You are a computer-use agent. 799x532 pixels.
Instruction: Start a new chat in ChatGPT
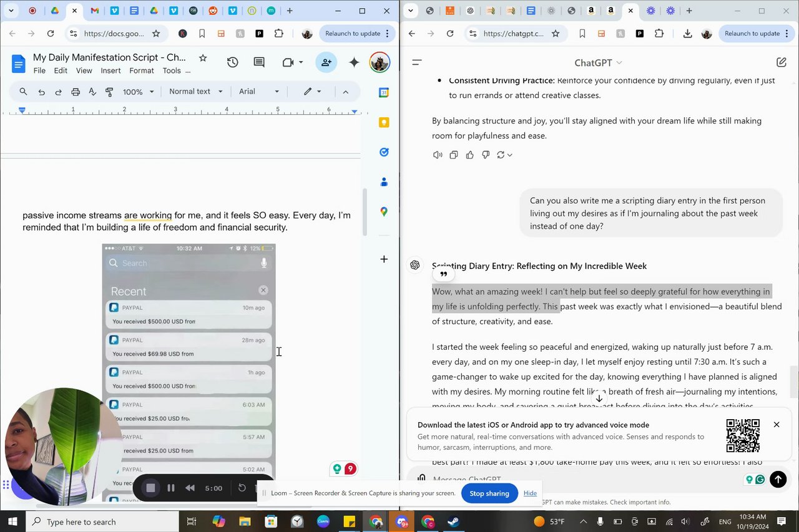781,62
